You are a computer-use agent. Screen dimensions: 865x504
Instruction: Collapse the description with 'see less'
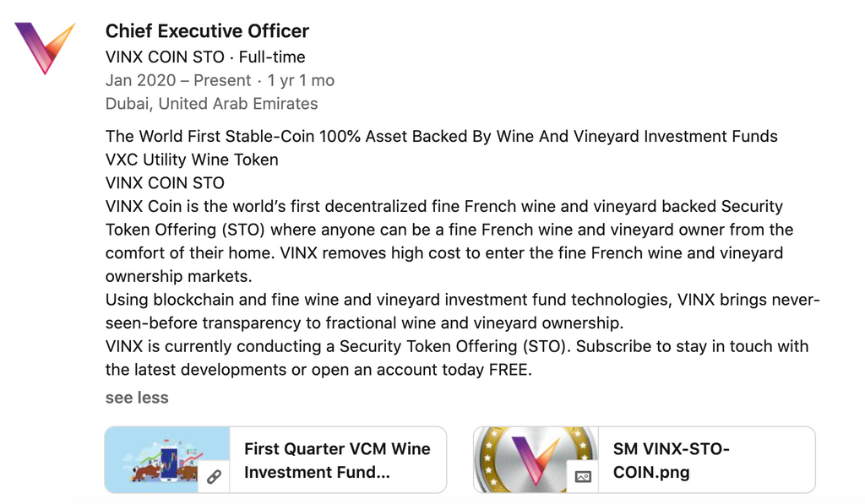(x=137, y=398)
